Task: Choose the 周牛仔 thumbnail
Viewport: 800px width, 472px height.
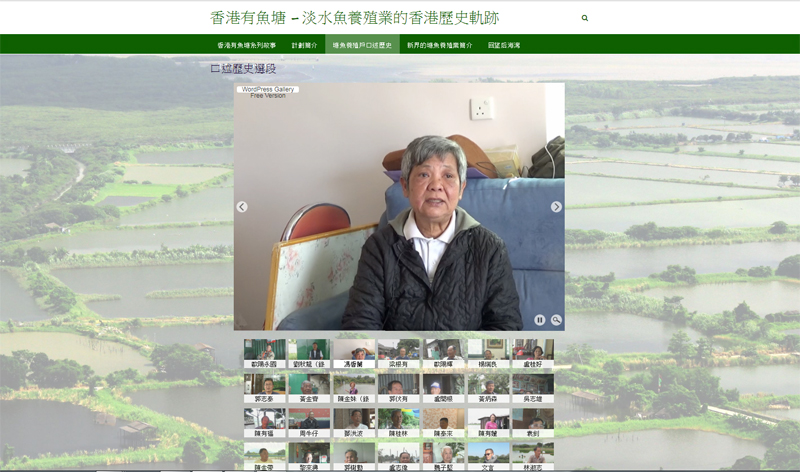Action: pyautogui.click(x=310, y=421)
